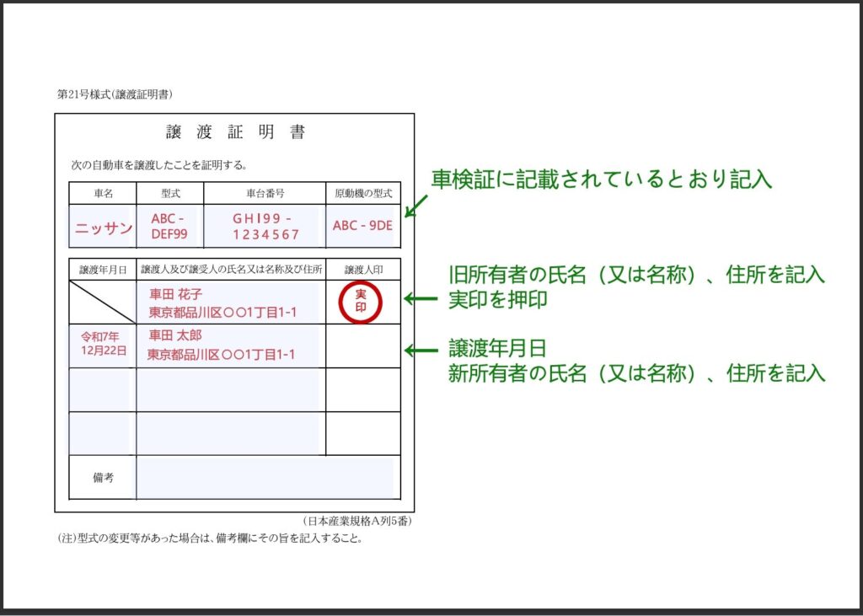Click the 譲渡人印 column header
Image resolution: width=863 pixels, height=616 pixels.
coord(363,270)
